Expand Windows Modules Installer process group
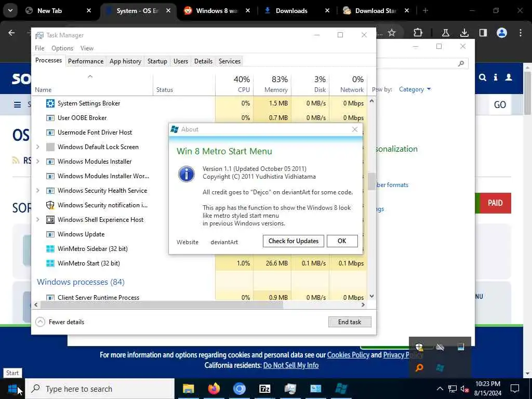Screen dimensions: 532x399 pyautogui.click(x=37, y=162)
